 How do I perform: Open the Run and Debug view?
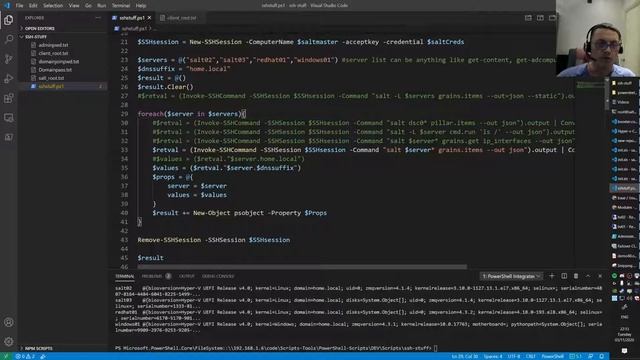9,78
